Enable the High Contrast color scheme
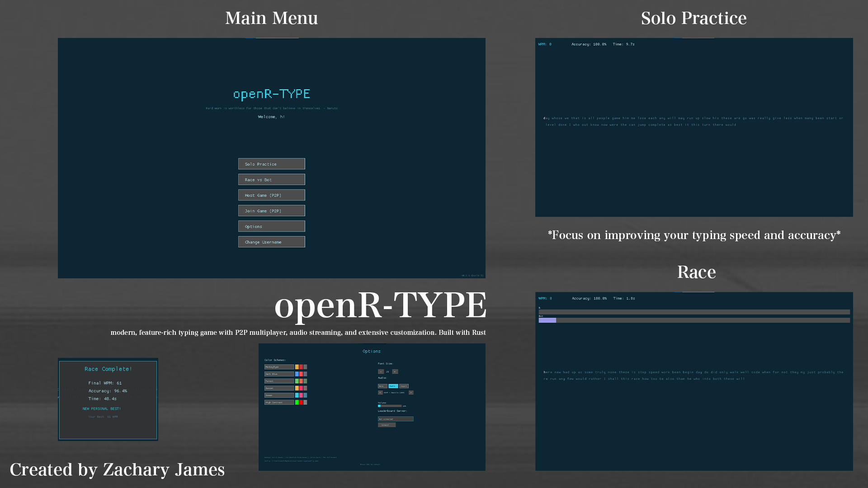This screenshot has width=868, height=488. pyautogui.click(x=279, y=402)
